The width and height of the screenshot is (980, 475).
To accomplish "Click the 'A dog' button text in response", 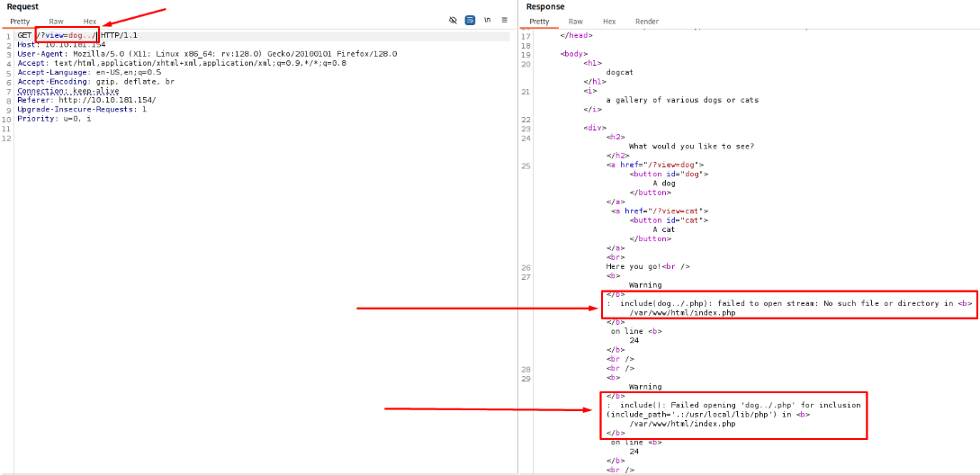I will [x=664, y=184].
